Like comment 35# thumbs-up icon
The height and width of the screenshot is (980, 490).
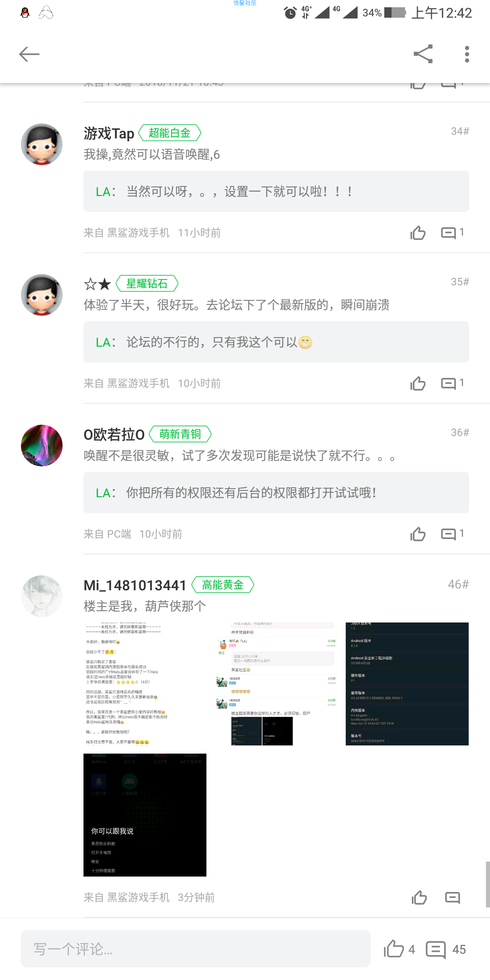click(x=418, y=383)
